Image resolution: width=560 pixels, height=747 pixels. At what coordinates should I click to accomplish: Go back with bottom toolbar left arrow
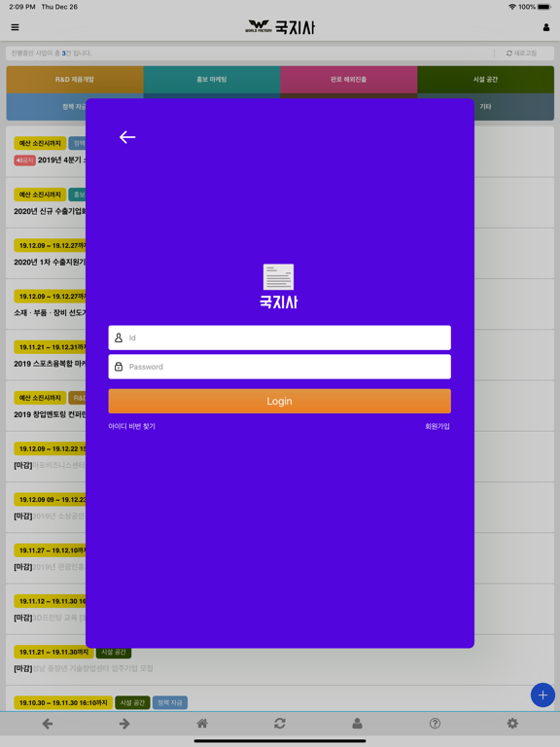[47, 724]
